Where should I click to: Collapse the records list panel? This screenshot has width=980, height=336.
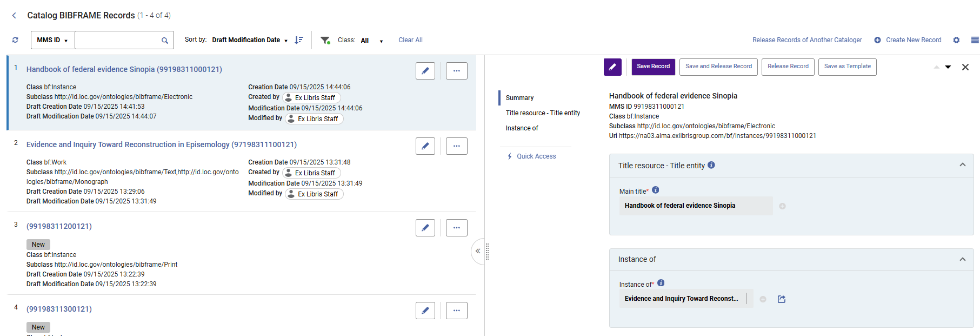pyautogui.click(x=478, y=251)
